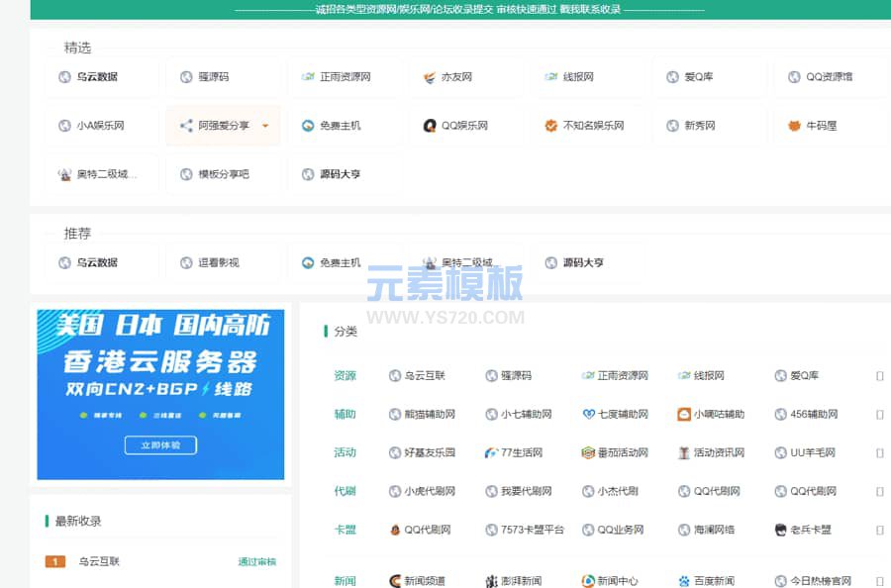Screen dimensions: 891x588
Task: Click the Hong Kong cloud server ad banner
Action: point(160,394)
